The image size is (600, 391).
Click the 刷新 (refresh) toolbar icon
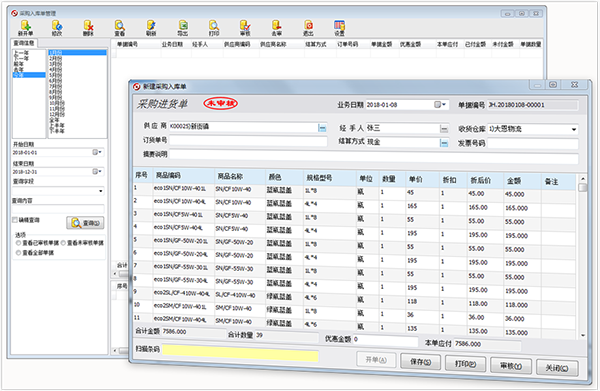[x=151, y=28]
